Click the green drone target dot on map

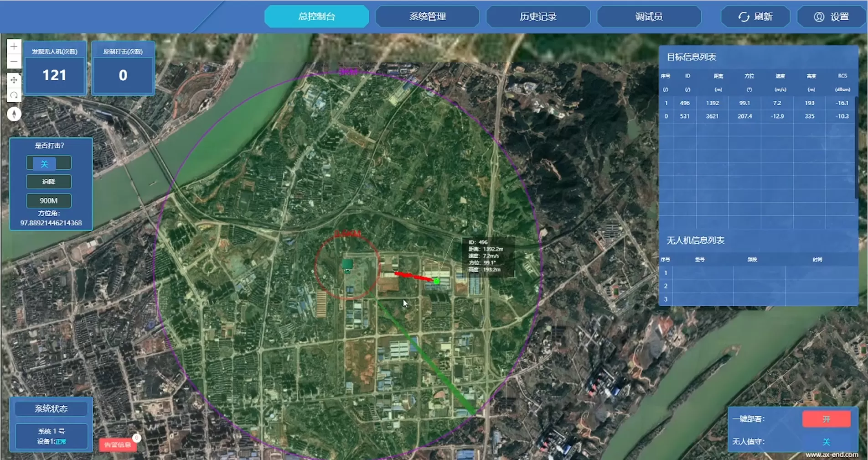[x=436, y=281]
